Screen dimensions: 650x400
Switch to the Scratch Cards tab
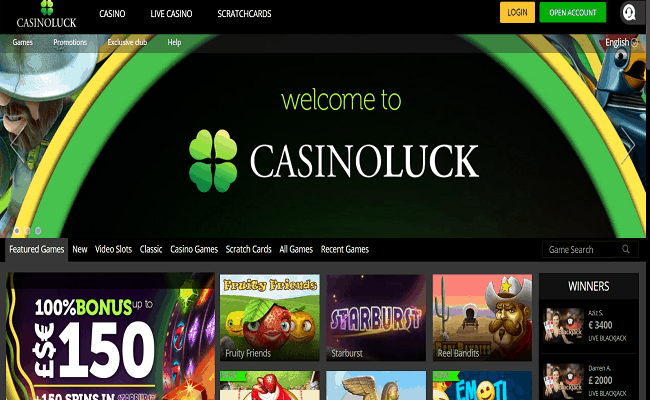[248, 249]
